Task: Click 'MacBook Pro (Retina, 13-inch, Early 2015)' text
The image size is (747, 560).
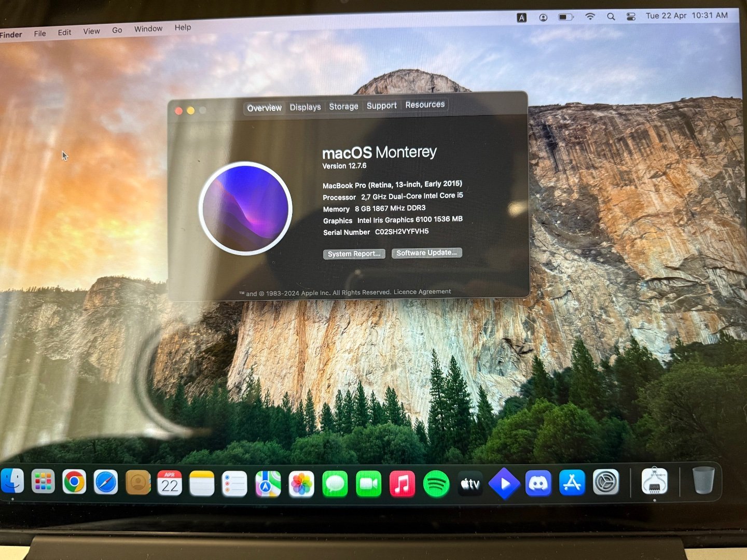Action: pyautogui.click(x=392, y=185)
